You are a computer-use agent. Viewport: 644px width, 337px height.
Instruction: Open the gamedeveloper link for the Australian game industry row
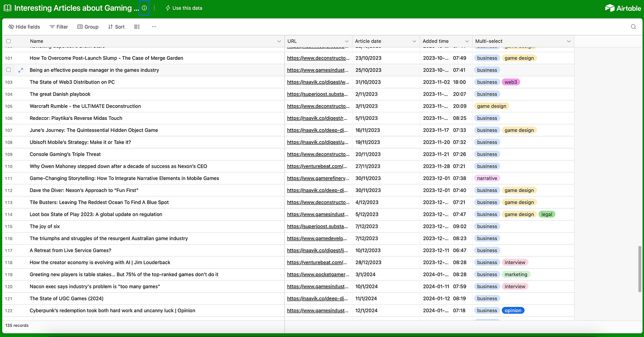[318, 238]
